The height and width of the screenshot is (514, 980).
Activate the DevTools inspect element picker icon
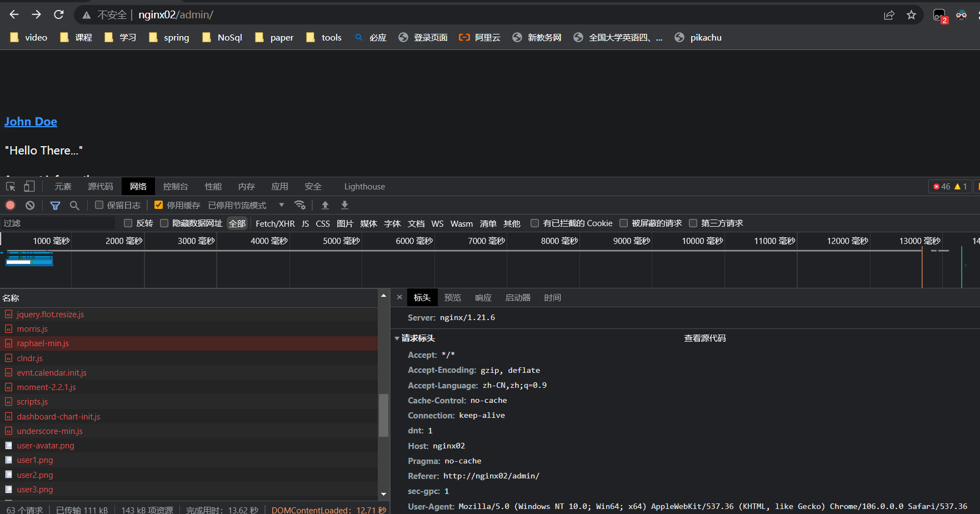click(11, 187)
